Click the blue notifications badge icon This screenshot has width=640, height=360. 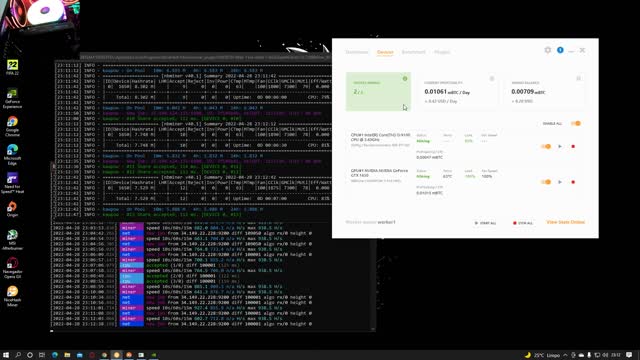tap(560, 50)
